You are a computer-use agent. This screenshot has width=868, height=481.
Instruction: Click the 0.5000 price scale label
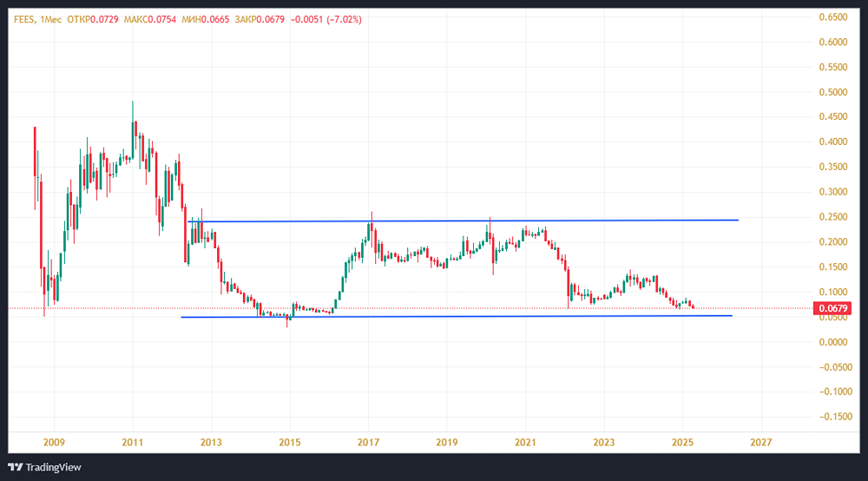pyautogui.click(x=833, y=92)
